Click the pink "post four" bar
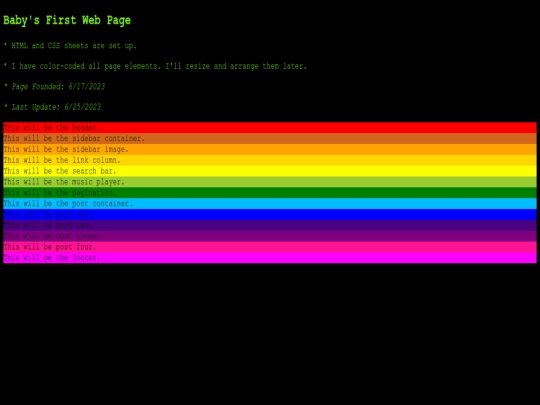This screenshot has width=540, height=405. click(270, 247)
